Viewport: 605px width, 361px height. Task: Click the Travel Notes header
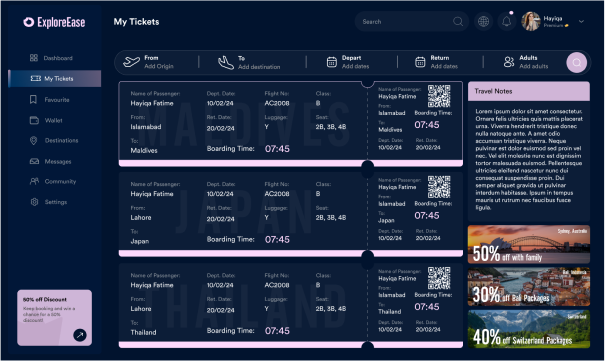(x=529, y=91)
